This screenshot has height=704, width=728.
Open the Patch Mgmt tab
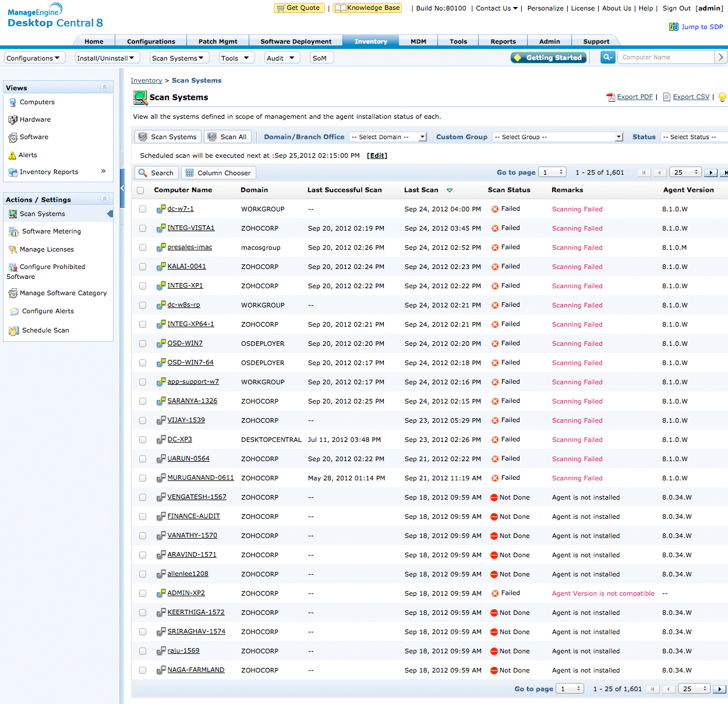pos(218,41)
